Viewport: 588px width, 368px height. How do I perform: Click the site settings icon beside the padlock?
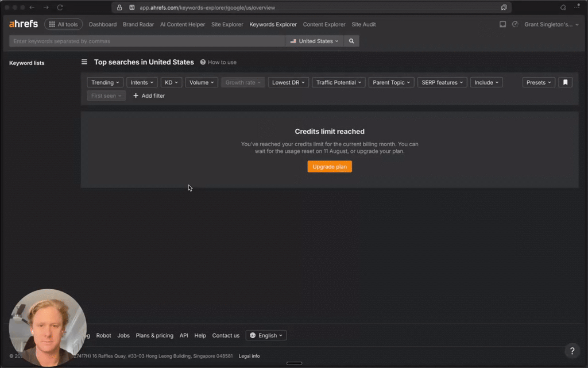(132, 7)
